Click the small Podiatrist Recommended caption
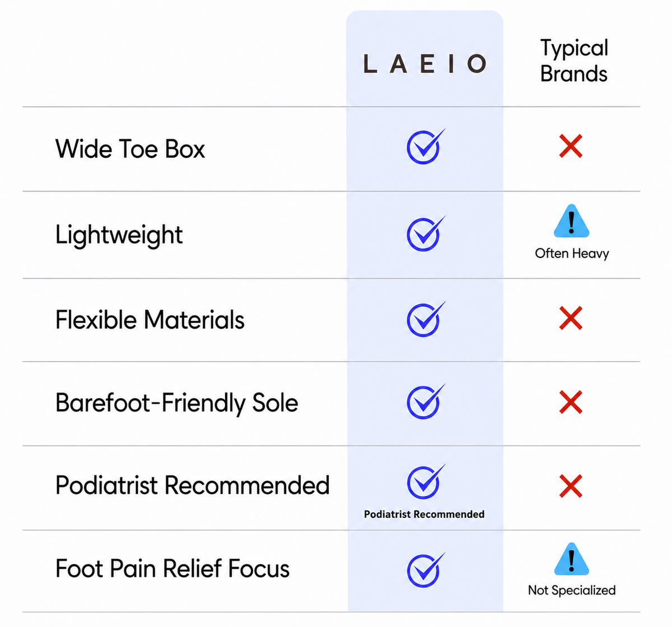 pyautogui.click(x=424, y=514)
